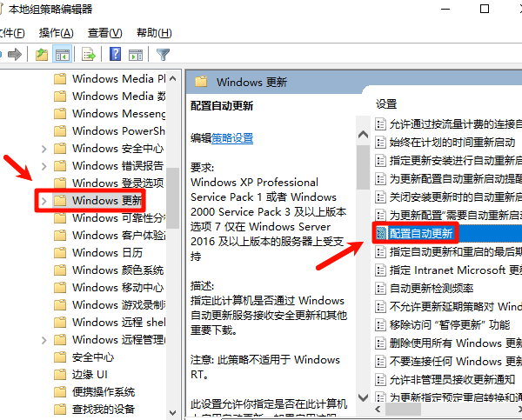
Task: Open the 查看(V) menu
Action: tap(105, 33)
